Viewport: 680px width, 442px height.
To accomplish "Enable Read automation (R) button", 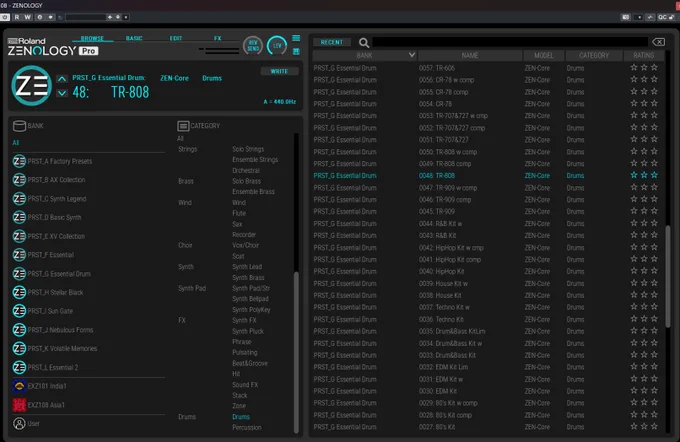I will point(17,17).
